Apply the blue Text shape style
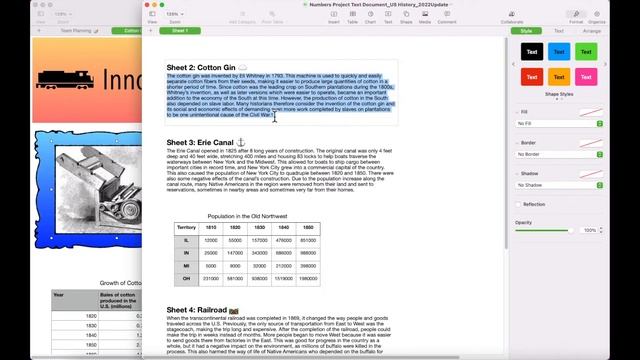 pos(559,52)
